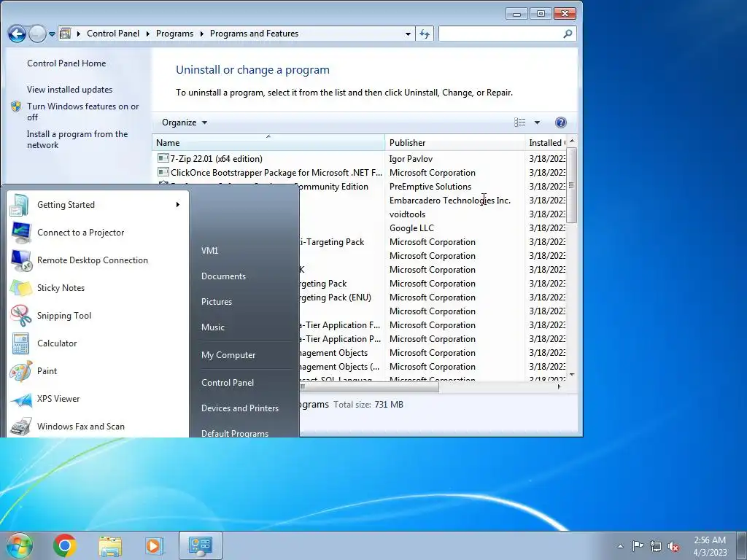The width and height of the screenshot is (747, 560).
Task: Select the 7-Zip 22.01 (x64 edition) row
Action: 360,158
